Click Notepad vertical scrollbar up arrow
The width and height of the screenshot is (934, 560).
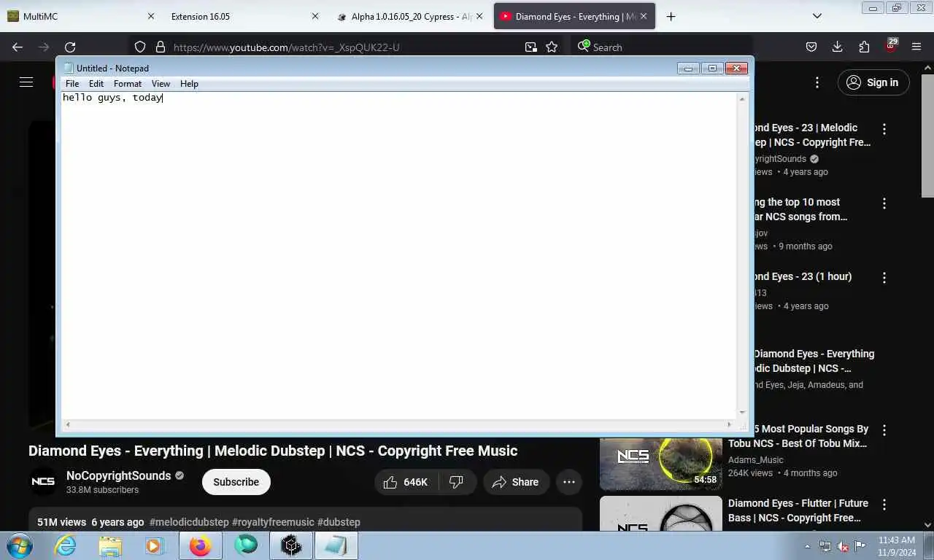(x=742, y=98)
